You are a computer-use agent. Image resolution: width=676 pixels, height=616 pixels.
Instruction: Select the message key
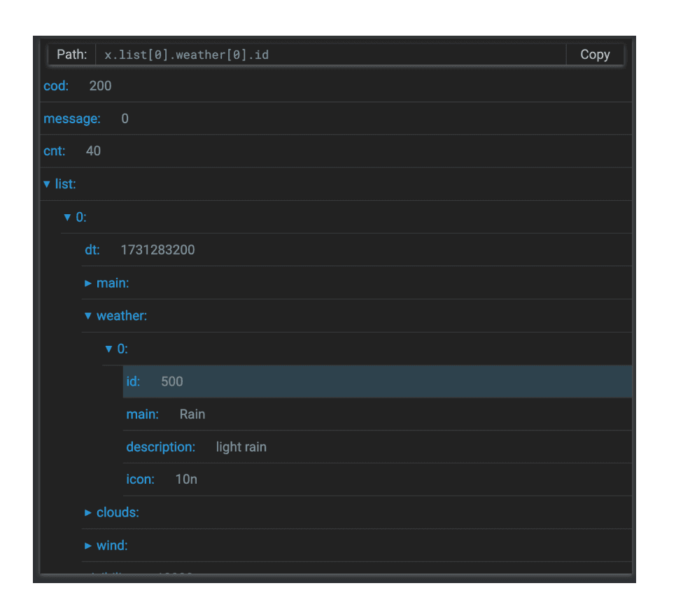[71, 119]
